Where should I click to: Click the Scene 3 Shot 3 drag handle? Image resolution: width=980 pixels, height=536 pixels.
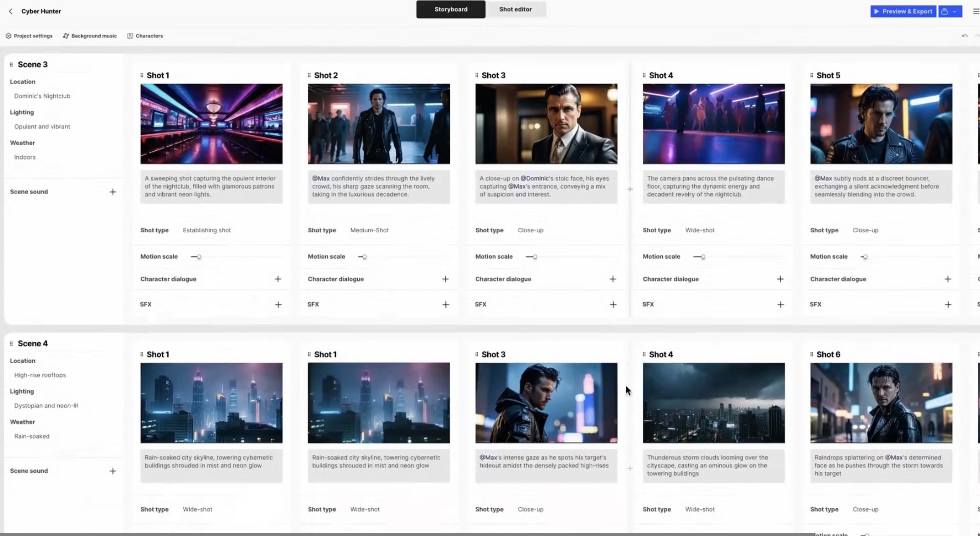pos(477,76)
